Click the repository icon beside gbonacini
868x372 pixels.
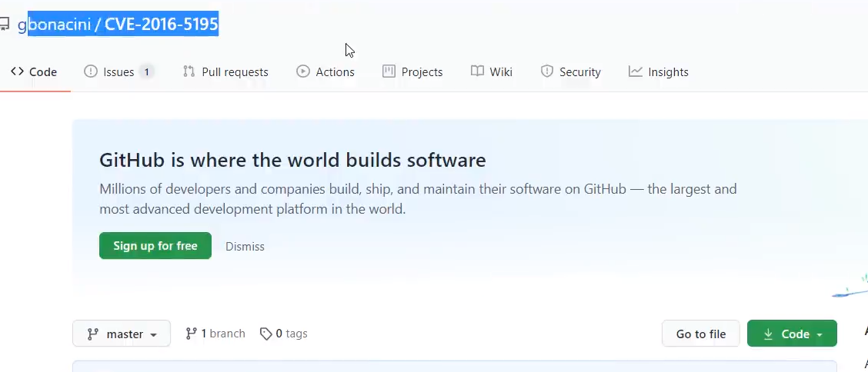click(x=4, y=24)
